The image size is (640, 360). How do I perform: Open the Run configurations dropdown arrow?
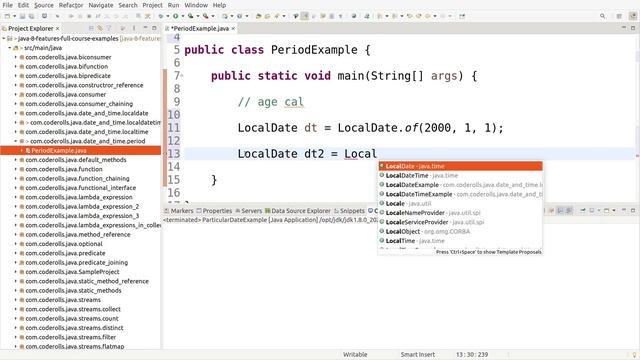[183, 16]
